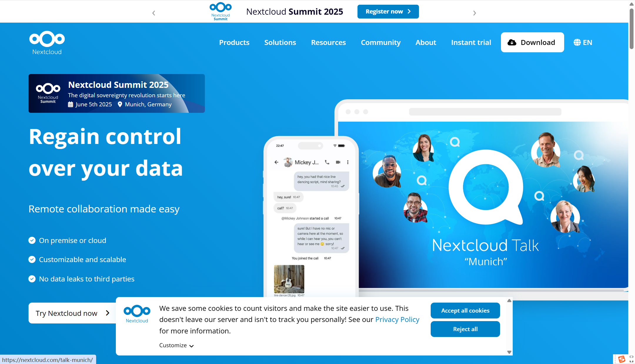Viewport: 635px width, 364px height.
Task: Click the three-dot menu in phone chat
Action: tap(348, 162)
